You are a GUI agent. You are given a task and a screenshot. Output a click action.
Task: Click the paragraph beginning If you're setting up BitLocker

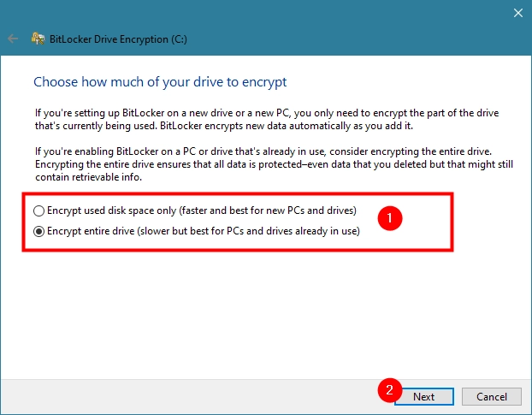point(267,120)
